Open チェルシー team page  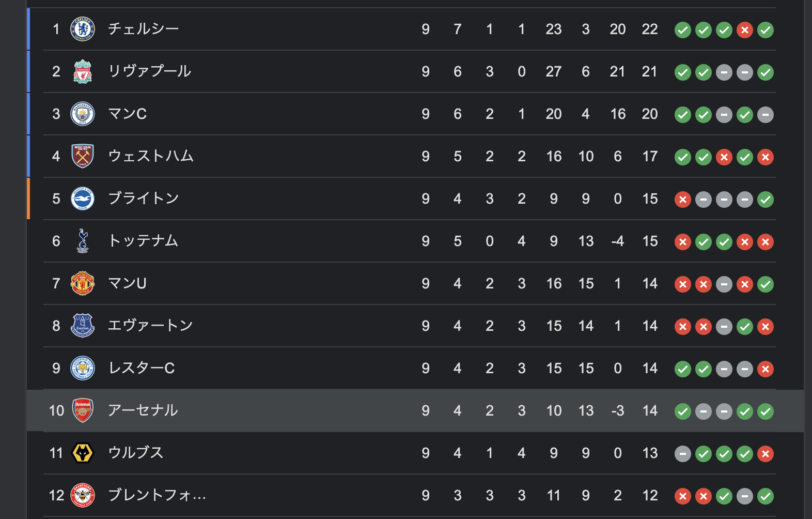(x=144, y=29)
